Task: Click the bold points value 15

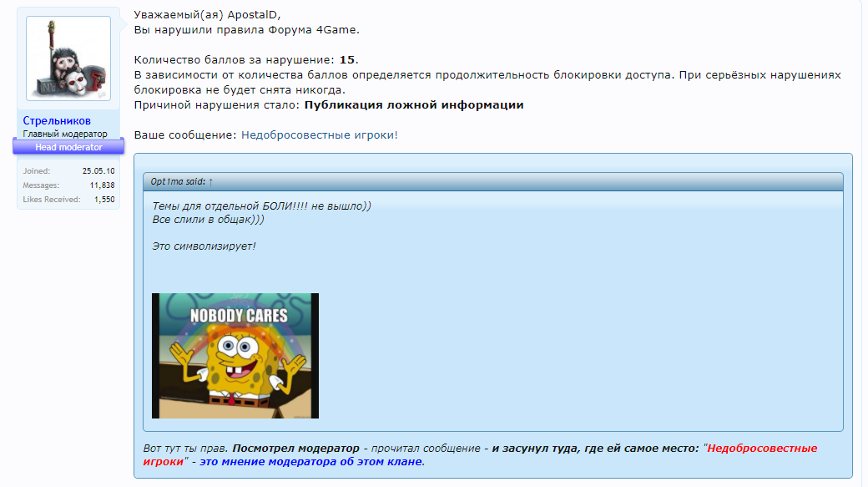Action: (x=347, y=60)
